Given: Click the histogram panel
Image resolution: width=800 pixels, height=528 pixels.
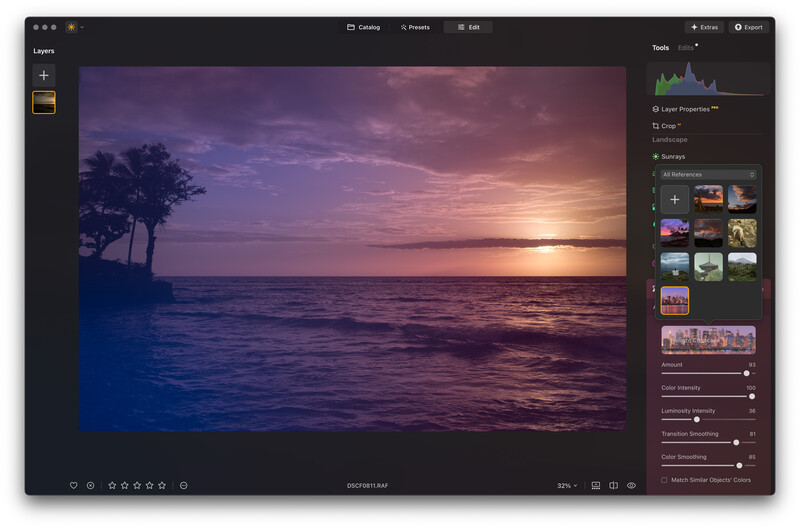Looking at the screenshot, I should (x=709, y=79).
